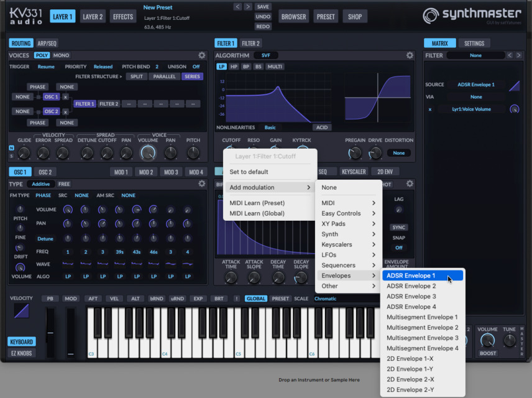Select SPLIT filter structure
The height and width of the screenshot is (398, 532).
coord(136,76)
